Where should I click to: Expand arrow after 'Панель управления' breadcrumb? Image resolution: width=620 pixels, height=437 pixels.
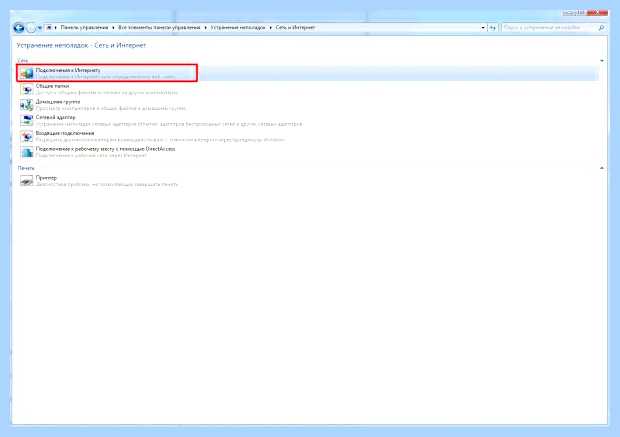click(x=113, y=28)
